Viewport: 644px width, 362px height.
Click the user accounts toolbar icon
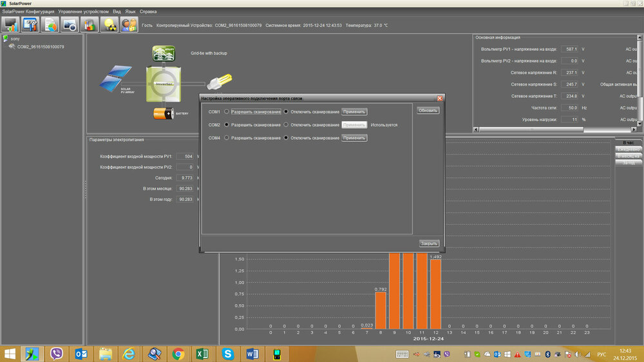[129, 24]
